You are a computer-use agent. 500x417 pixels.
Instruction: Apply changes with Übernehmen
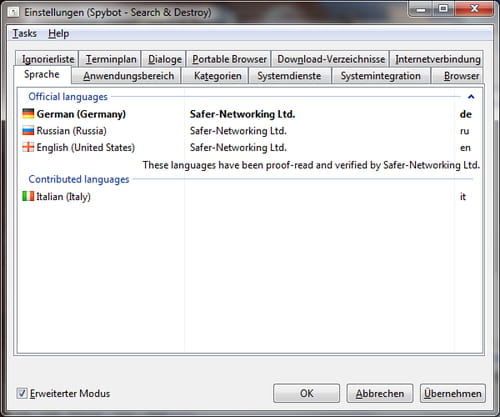(453, 393)
